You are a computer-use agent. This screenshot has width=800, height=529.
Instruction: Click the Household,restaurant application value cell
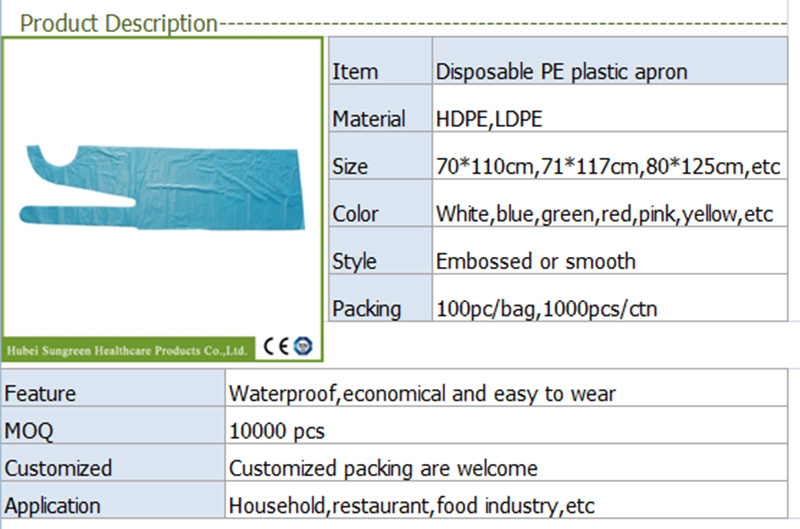click(x=506, y=500)
